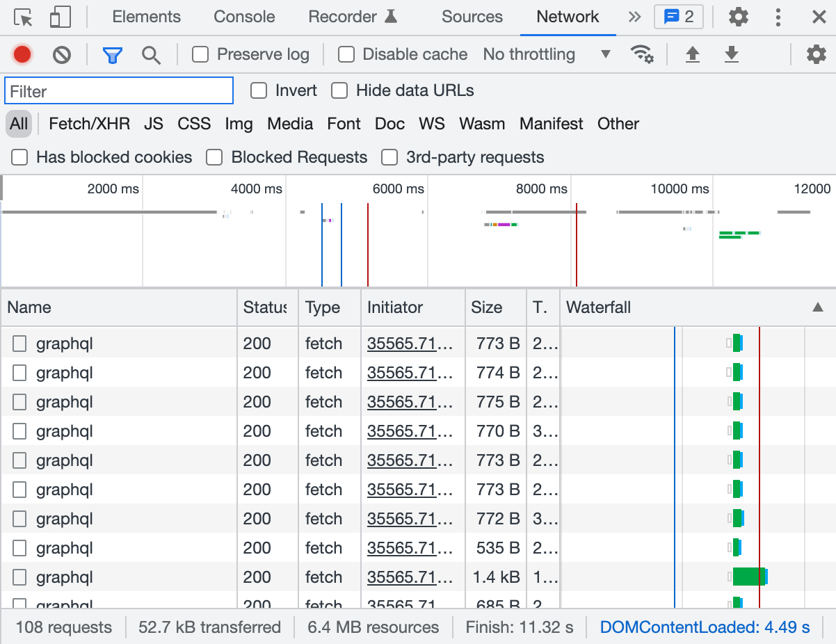
Task: Clear the network log
Action: 62,54
